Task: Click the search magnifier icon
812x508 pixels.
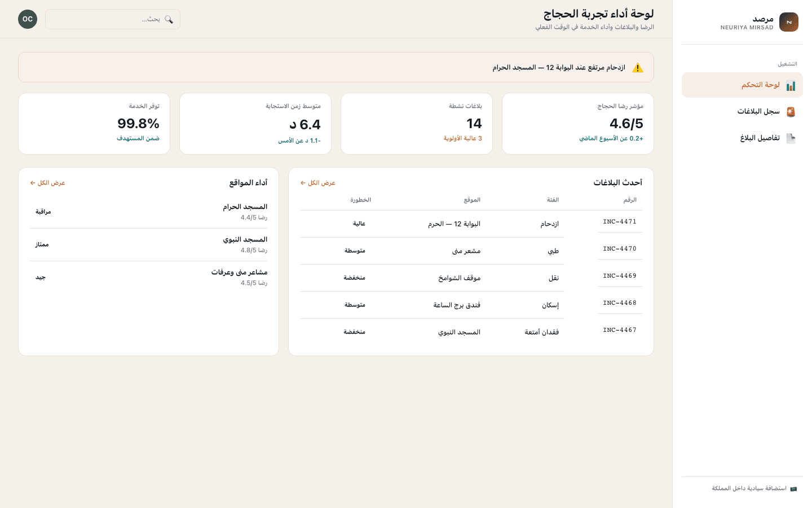Action: click(x=169, y=19)
